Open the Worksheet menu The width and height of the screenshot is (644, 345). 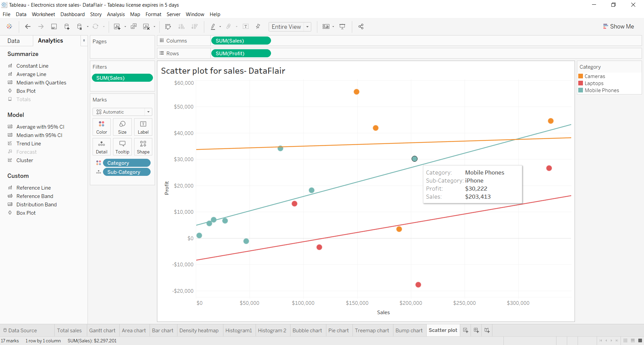(43, 14)
